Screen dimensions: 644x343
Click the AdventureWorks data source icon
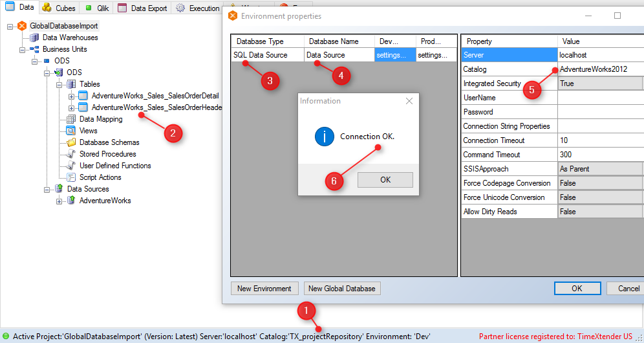71,200
